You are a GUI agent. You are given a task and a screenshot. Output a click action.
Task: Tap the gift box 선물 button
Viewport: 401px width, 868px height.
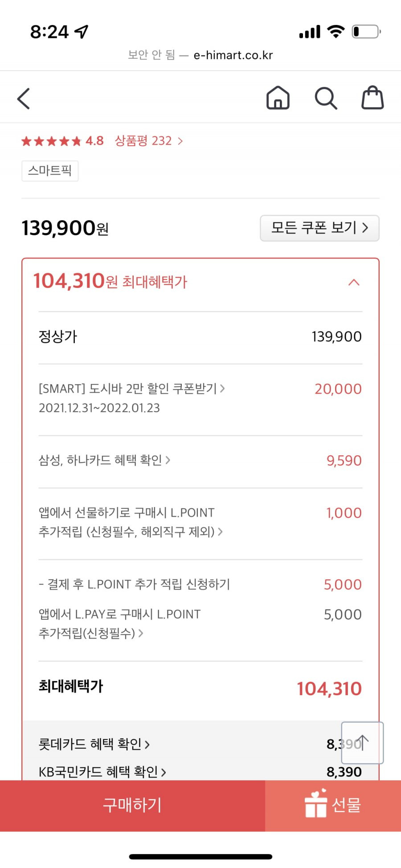tap(333, 805)
